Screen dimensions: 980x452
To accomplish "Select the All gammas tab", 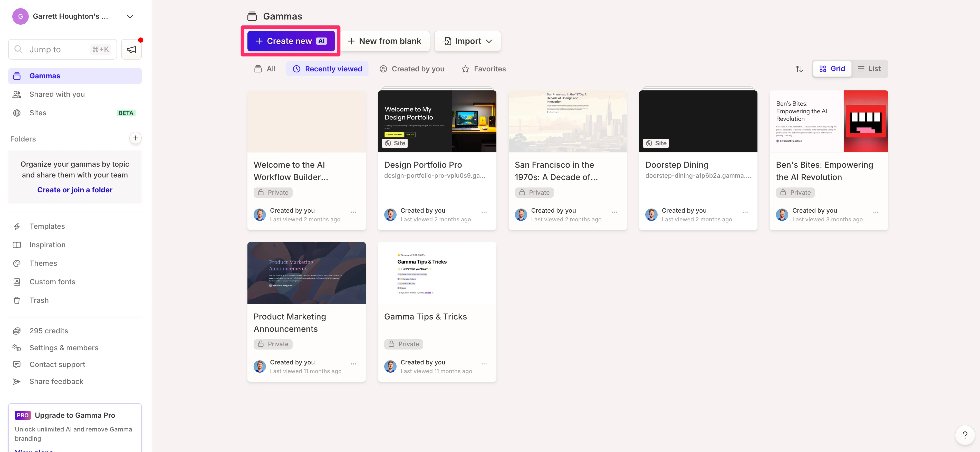I will (265, 69).
